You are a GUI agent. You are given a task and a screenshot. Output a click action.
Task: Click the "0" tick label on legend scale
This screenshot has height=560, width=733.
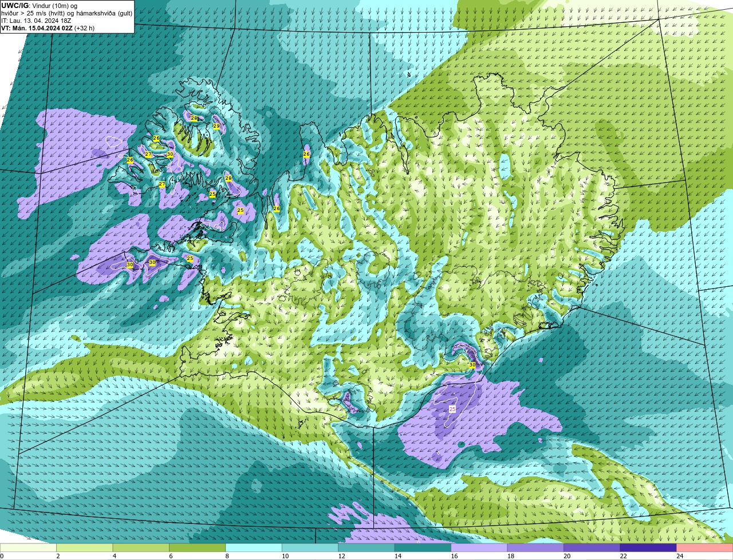(2, 556)
